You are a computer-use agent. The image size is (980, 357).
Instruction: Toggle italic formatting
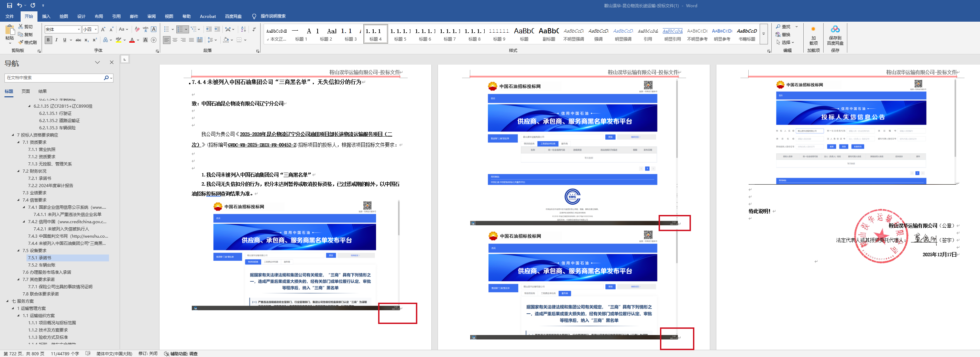(56, 40)
